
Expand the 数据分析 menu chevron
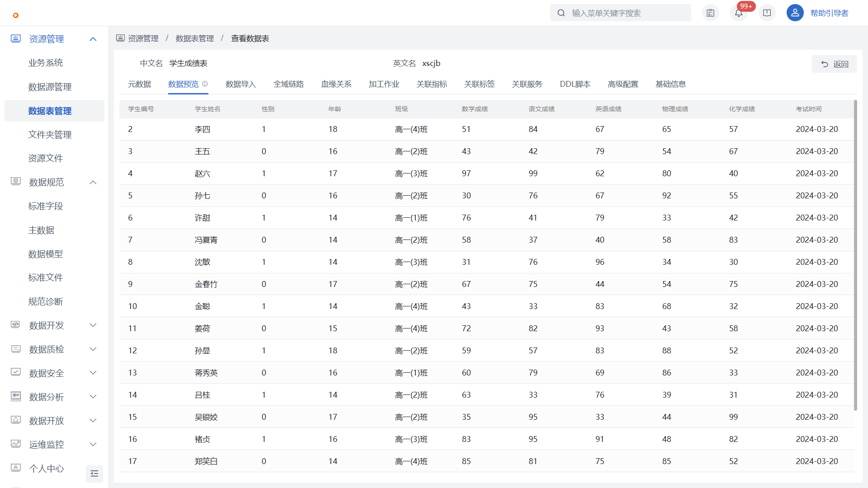pos(93,397)
